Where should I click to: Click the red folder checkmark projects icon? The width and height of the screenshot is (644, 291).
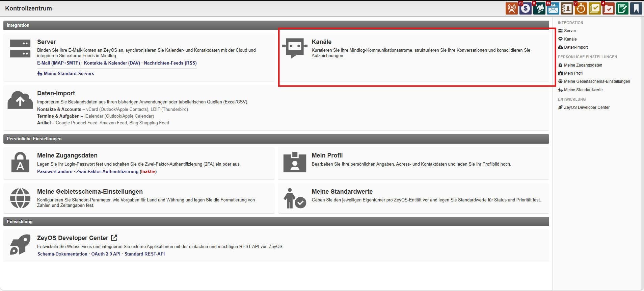click(608, 9)
